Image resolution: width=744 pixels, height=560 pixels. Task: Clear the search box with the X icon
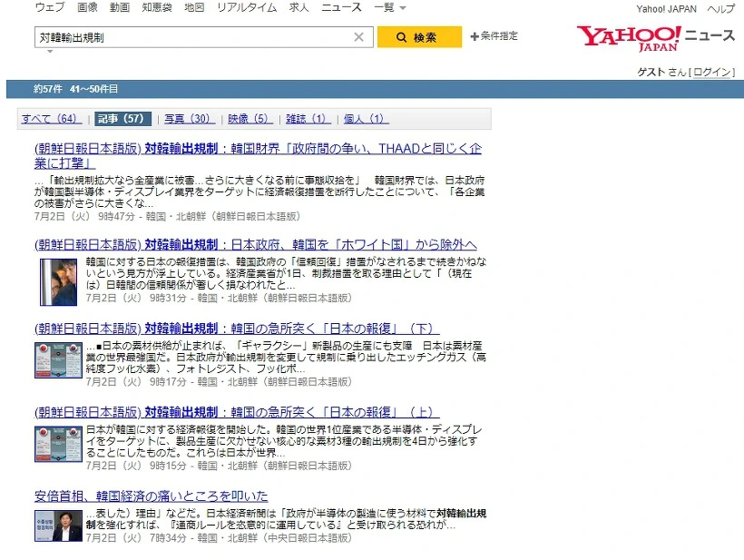(x=358, y=37)
